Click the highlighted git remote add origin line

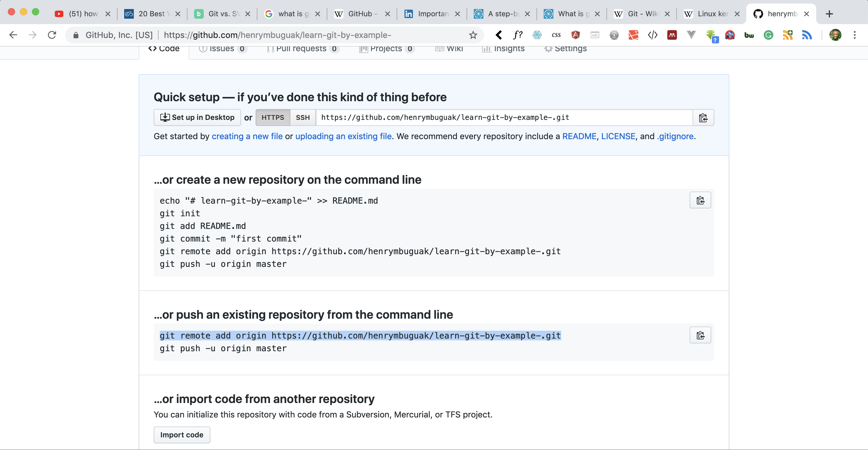point(360,336)
